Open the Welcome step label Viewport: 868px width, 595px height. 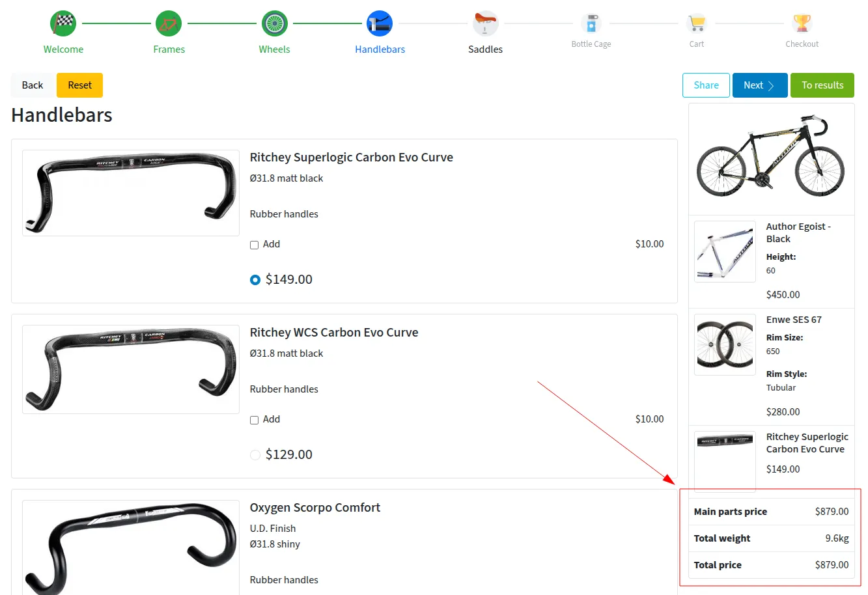tap(63, 49)
